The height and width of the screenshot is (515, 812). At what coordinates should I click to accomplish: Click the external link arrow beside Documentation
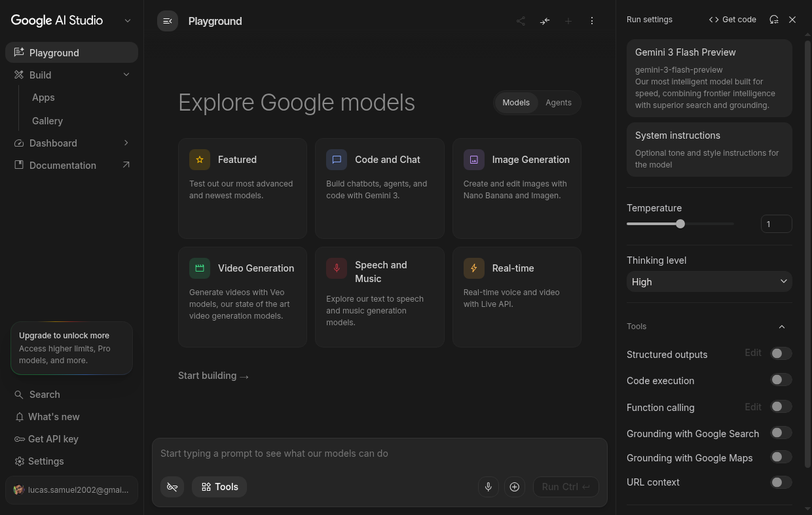click(126, 165)
